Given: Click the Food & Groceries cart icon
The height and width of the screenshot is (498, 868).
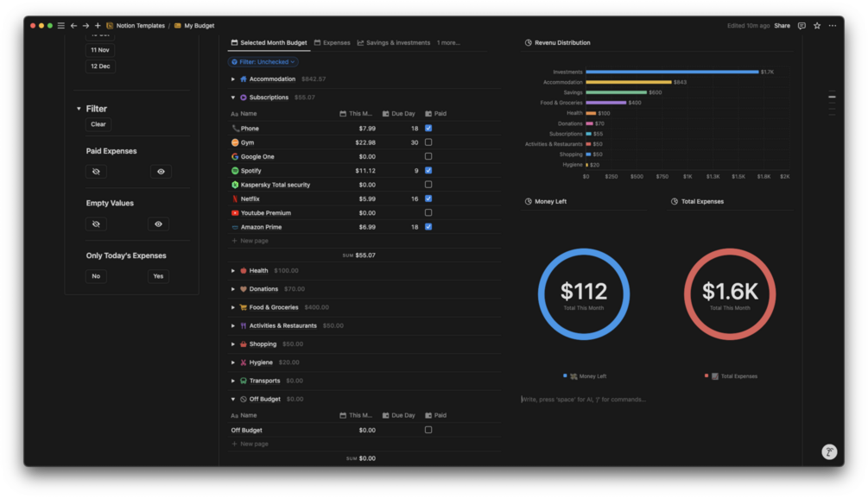Looking at the screenshot, I should 243,307.
